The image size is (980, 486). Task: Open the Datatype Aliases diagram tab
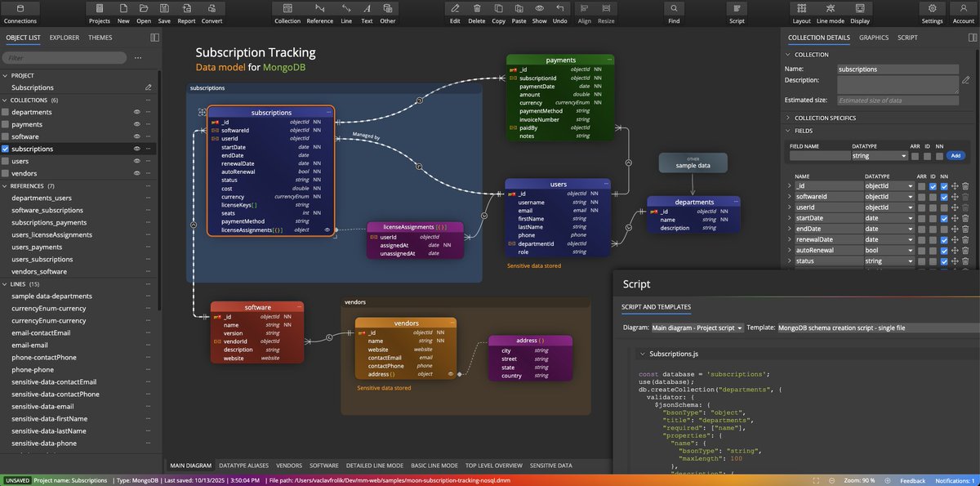click(x=244, y=465)
